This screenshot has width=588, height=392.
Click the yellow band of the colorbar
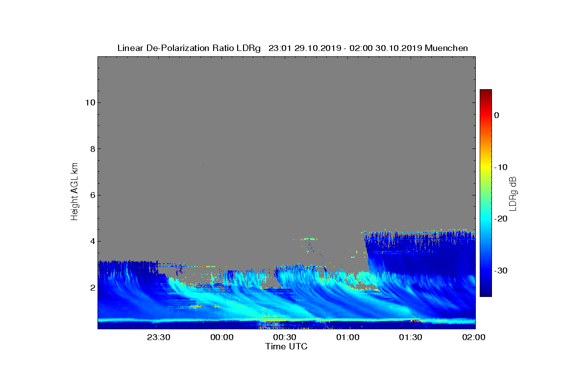486,167
